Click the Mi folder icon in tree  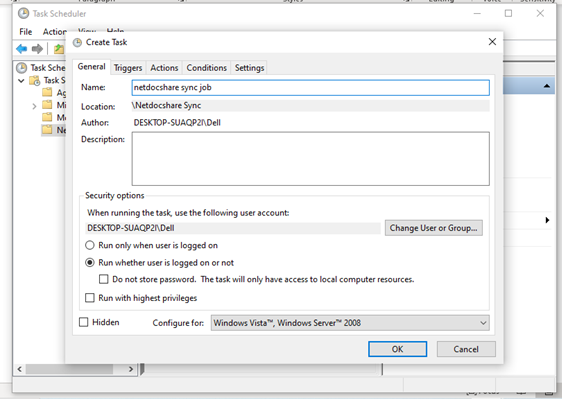tap(47, 105)
